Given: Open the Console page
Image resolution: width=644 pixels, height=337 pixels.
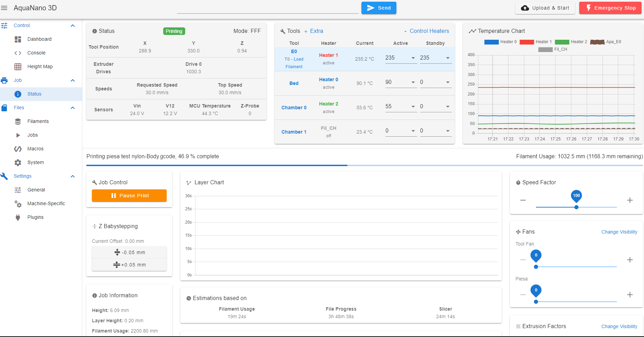Looking at the screenshot, I should [36, 53].
